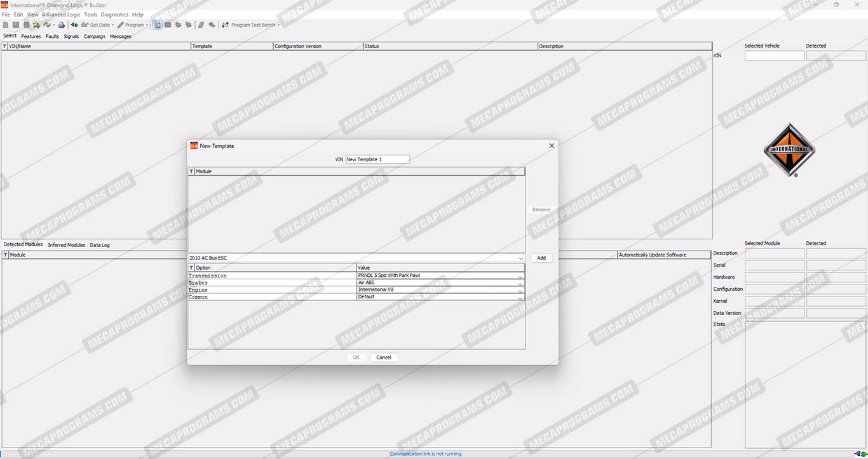Switch to the Signals tab
868x459 pixels.
click(x=71, y=36)
